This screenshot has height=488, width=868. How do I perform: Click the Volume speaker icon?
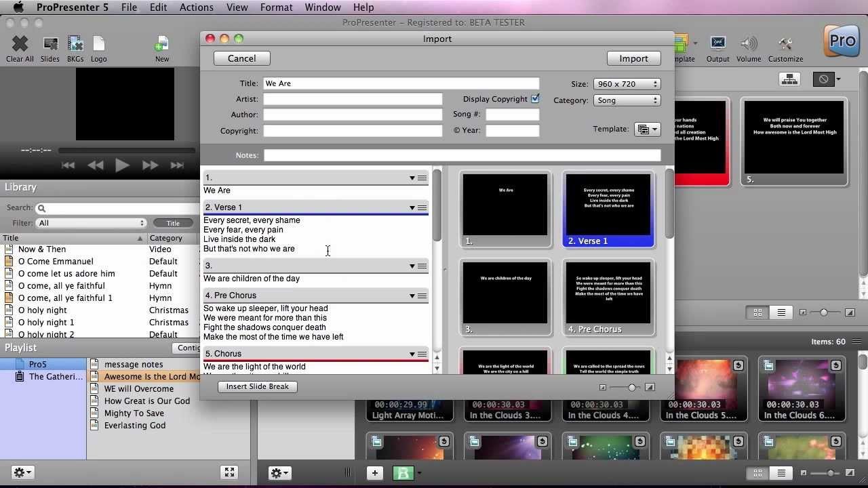[x=749, y=45]
